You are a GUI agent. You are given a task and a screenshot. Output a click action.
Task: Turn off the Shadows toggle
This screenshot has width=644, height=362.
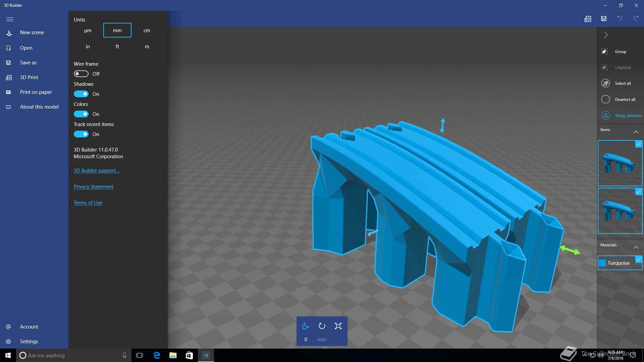[x=81, y=94]
